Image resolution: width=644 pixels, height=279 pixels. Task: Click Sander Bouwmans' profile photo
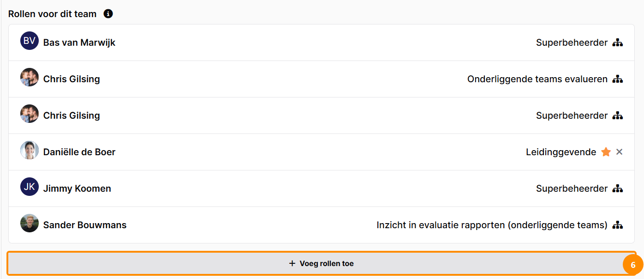point(30,223)
